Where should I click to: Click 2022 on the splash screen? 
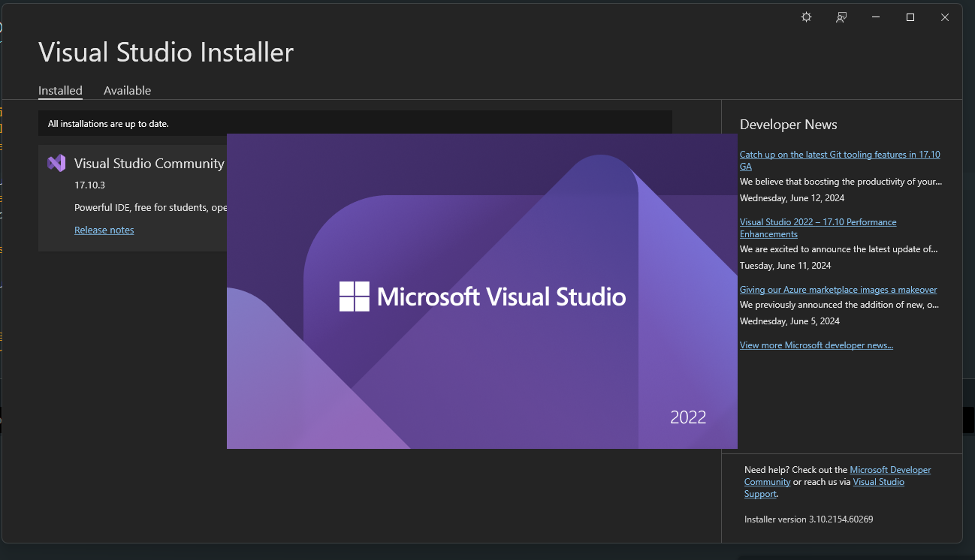coord(688,417)
